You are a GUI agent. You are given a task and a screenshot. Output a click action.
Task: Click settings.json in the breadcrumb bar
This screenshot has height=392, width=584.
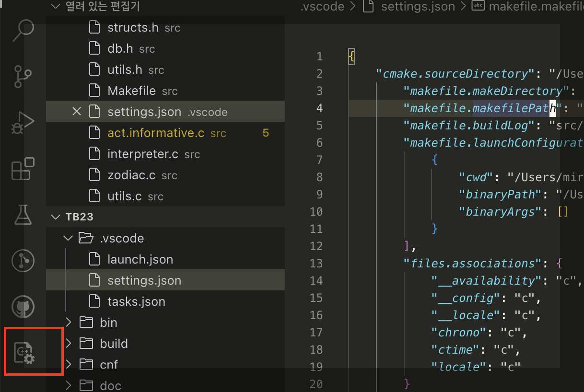(x=418, y=7)
